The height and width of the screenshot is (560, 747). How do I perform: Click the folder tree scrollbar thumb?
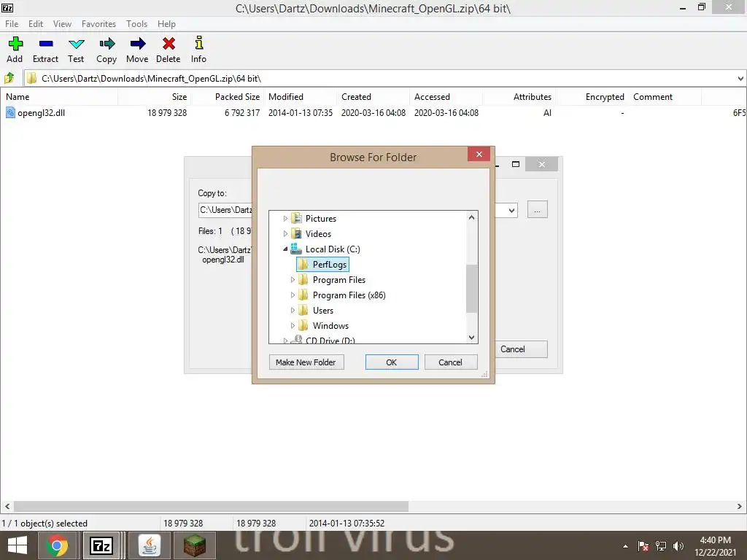pyautogui.click(x=472, y=289)
